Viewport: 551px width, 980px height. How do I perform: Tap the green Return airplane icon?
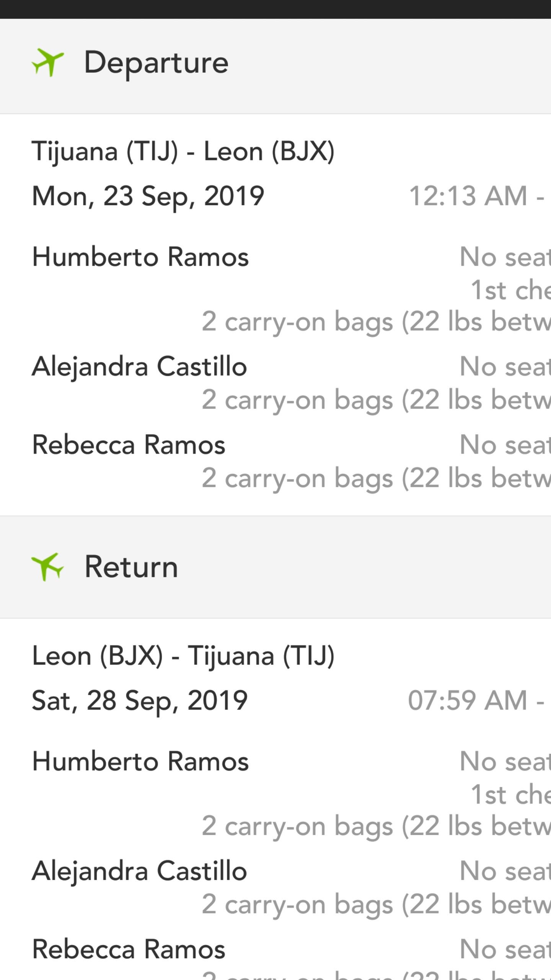click(47, 567)
